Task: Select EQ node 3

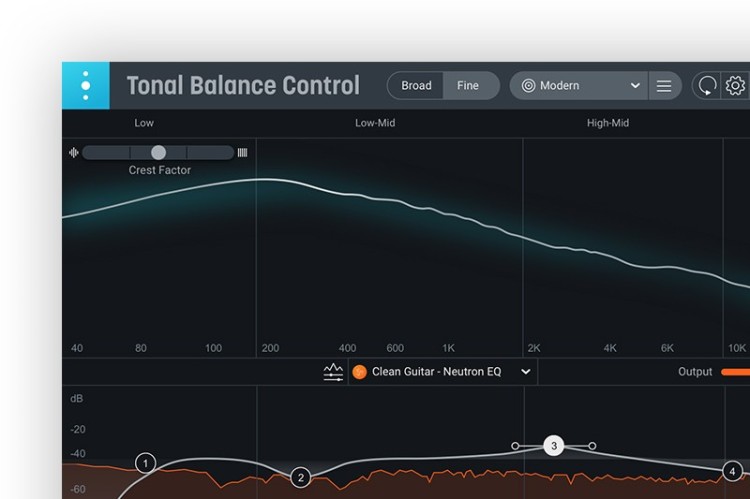Action: (x=554, y=446)
